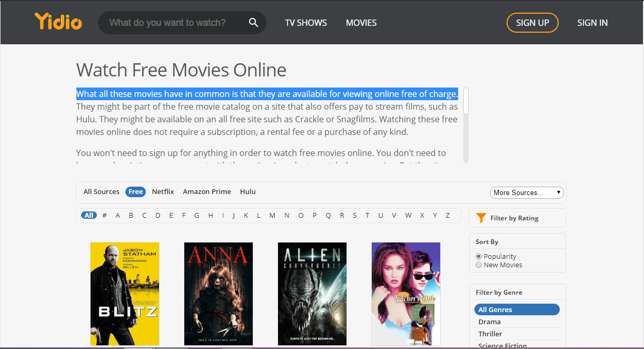Open the More Sources dropdown

526,192
